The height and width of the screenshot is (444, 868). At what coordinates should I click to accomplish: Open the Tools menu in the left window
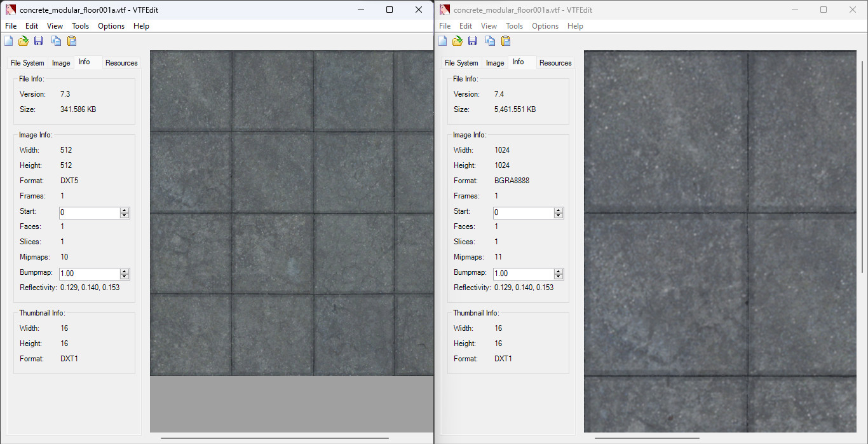point(80,25)
